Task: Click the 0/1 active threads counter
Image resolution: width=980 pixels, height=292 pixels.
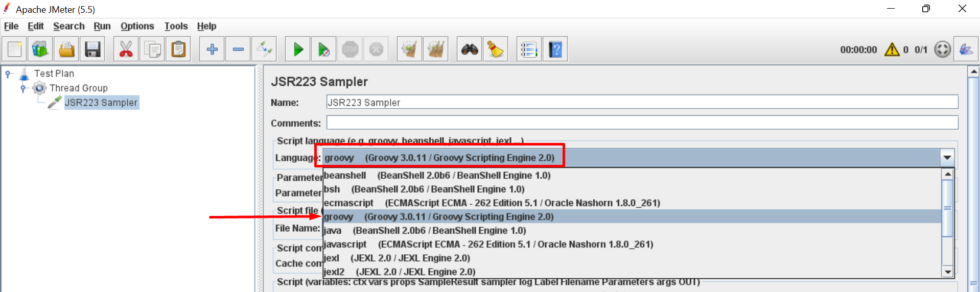Action: click(x=921, y=50)
